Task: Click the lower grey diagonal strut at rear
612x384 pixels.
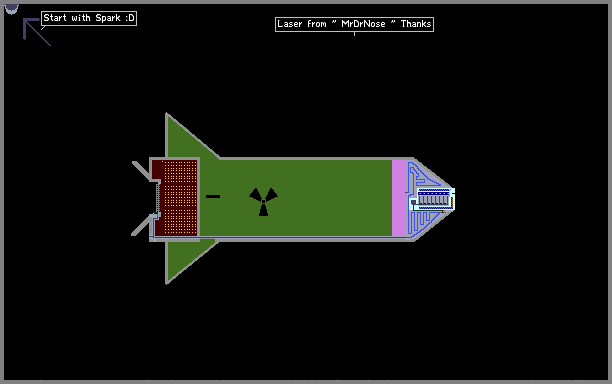Action: pyautogui.click(x=142, y=226)
